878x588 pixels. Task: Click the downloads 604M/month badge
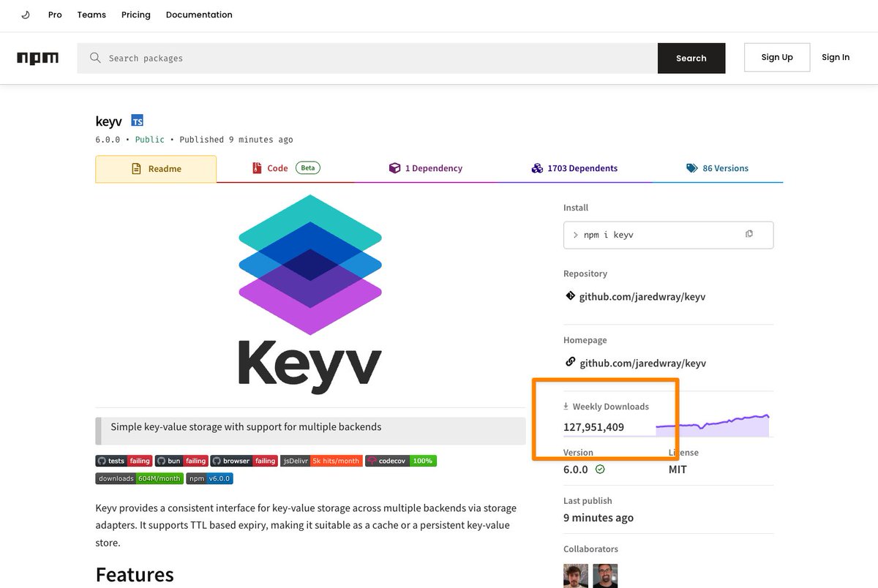[x=139, y=478]
